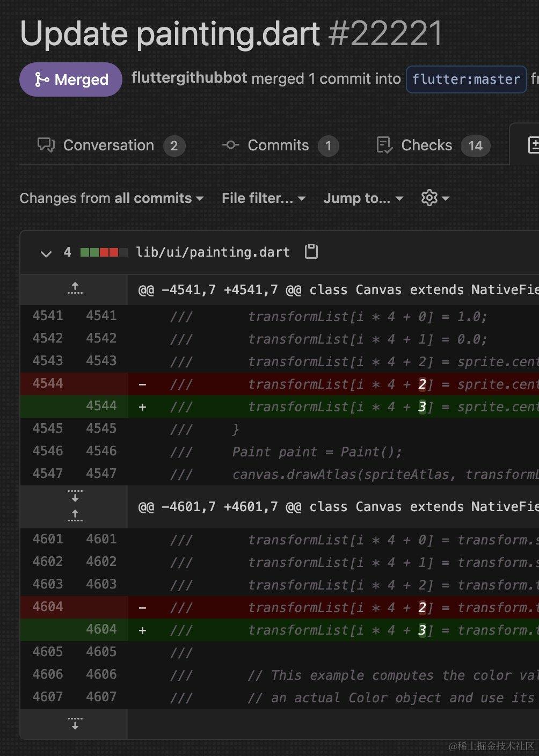Expand down below line 4607

coord(75,723)
